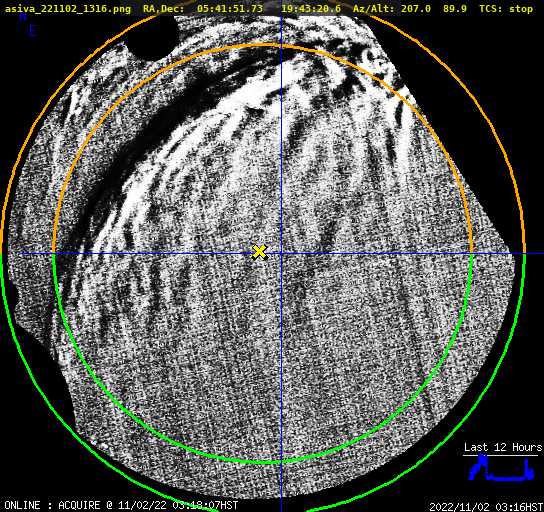Click the blue E compass label
Image resolution: width=544 pixels, height=512 pixels.
[33, 31]
